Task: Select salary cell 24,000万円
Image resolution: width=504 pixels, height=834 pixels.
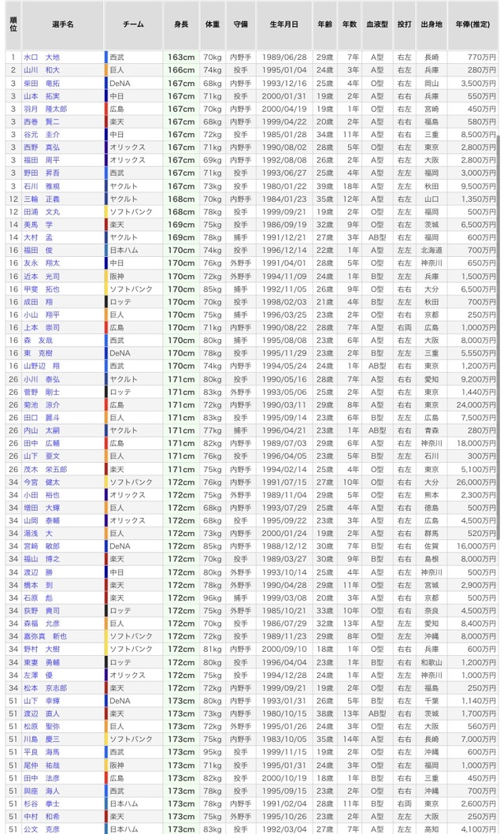Action: point(472,404)
